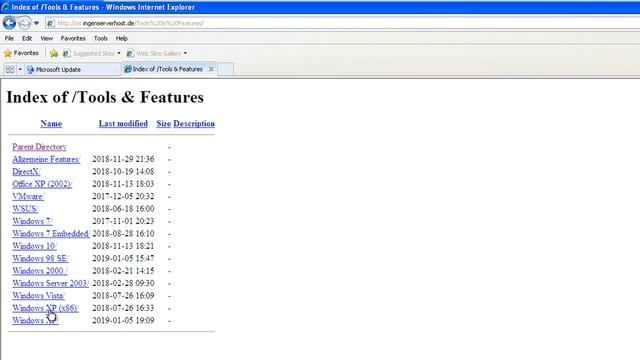This screenshot has height=360, width=640.
Task: Open the Edit menu
Action: [27, 38]
